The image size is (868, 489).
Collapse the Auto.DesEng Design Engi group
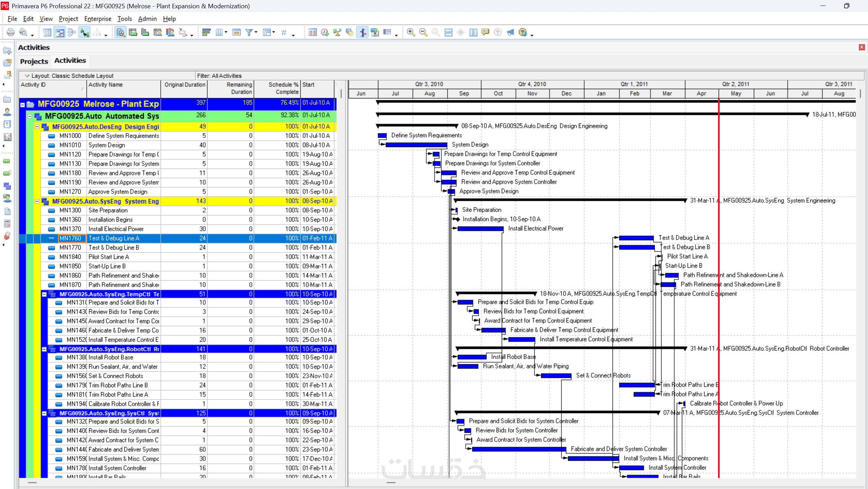point(37,127)
